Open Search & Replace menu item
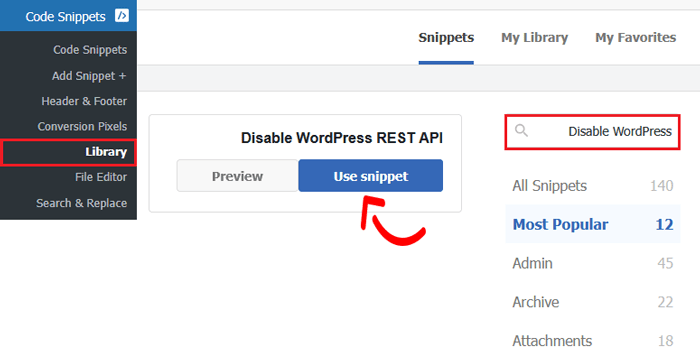Viewport: 700px width, 361px height. pyautogui.click(x=82, y=203)
